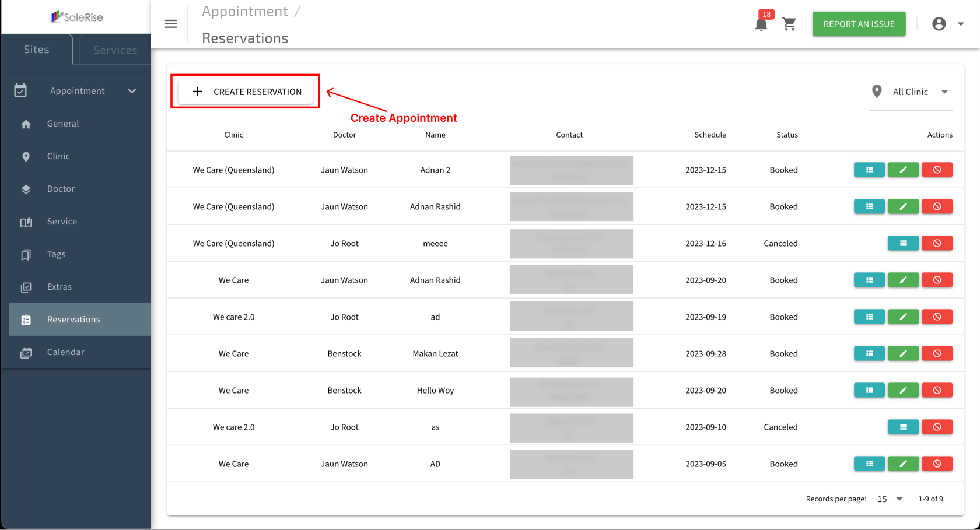This screenshot has width=980, height=530.
Task: View details for meeee reservation
Action: (903, 243)
